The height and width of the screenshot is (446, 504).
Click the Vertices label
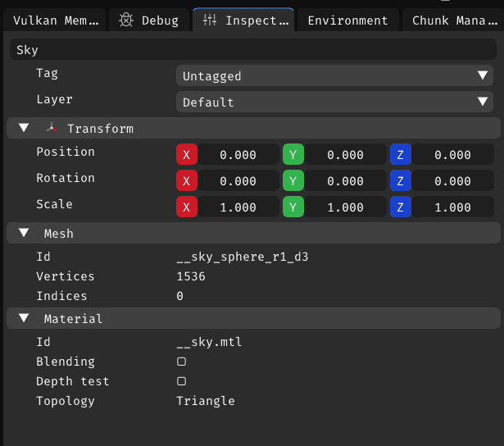[66, 276]
